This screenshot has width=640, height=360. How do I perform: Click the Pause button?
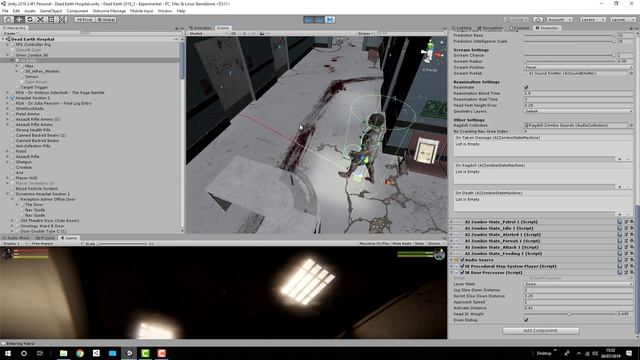[319, 20]
